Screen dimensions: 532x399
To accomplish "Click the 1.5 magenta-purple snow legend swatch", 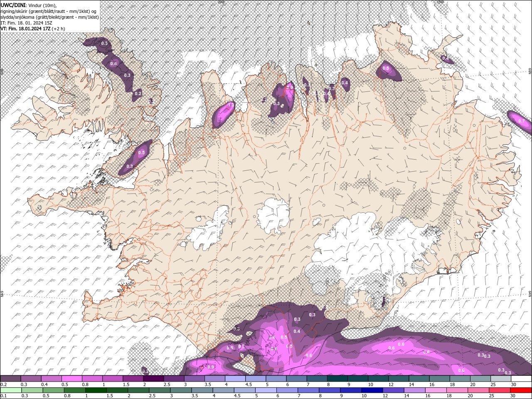I will point(133,379).
